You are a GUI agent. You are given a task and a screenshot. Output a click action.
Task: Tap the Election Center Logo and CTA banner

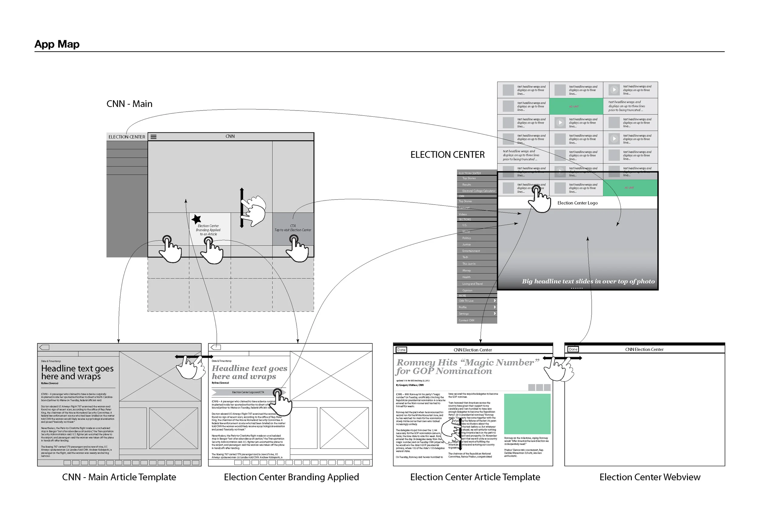249,392
